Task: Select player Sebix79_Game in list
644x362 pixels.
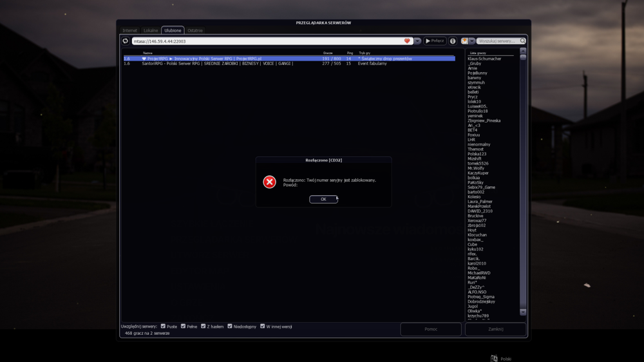Action: (481, 187)
